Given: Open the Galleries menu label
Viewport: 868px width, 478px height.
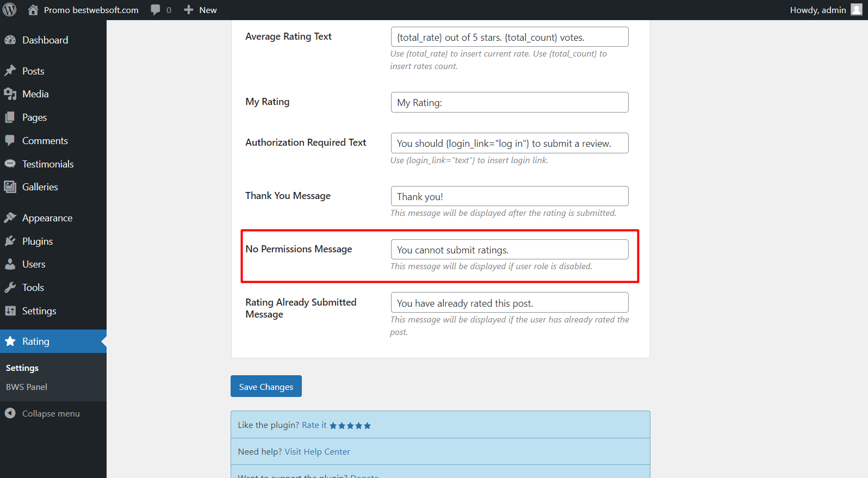Looking at the screenshot, I should [x=40, y=187].
